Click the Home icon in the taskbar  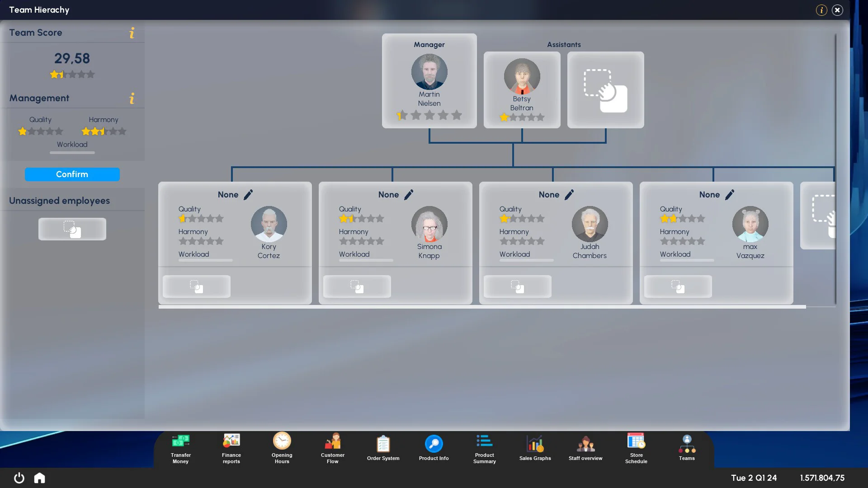(x=39, y=478)
